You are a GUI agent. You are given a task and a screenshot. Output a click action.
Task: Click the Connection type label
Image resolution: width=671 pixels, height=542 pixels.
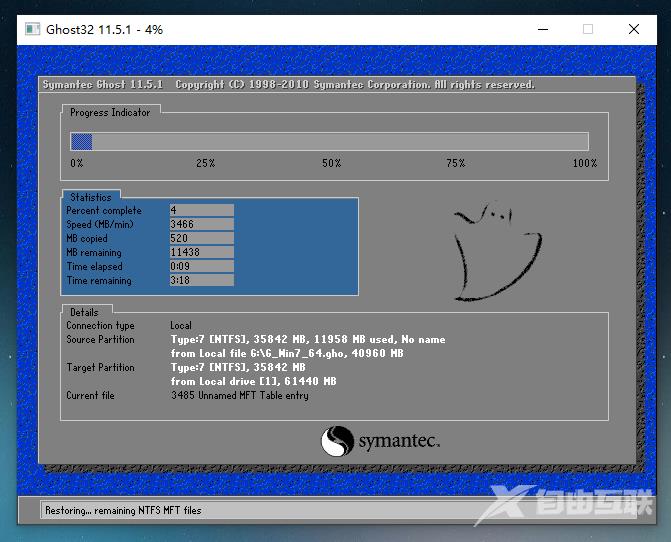101,326
